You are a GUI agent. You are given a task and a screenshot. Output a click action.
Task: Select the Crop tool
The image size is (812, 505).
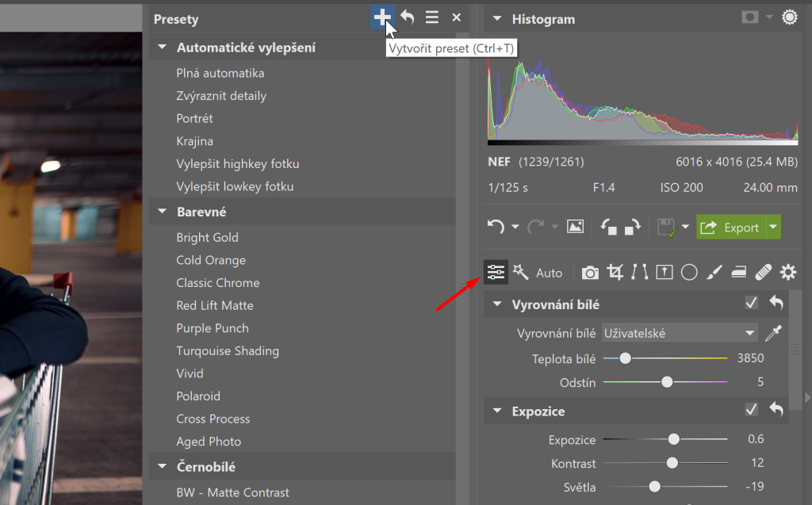coord(615,272)
